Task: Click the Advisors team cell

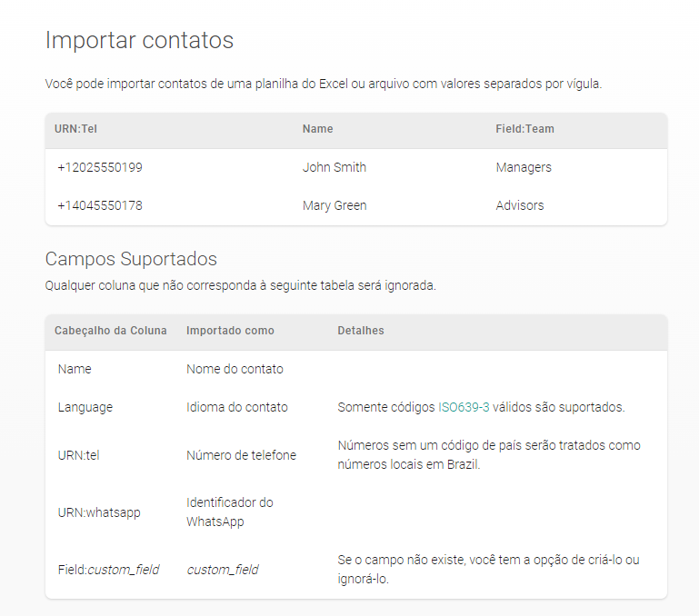Action: pos(520,205)
